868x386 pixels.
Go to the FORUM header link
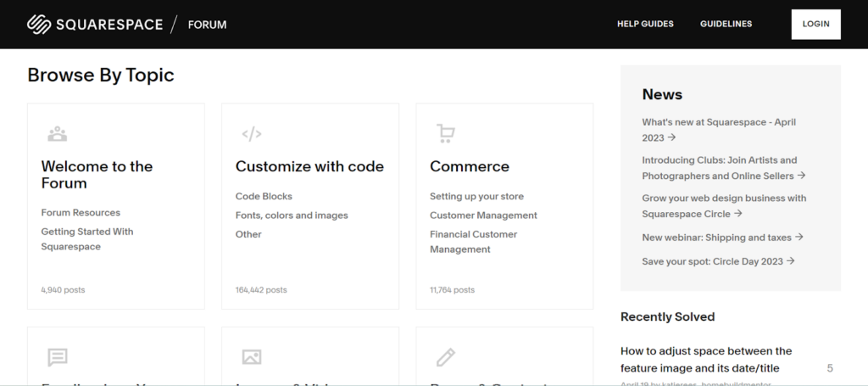click(x=207, y=25)
